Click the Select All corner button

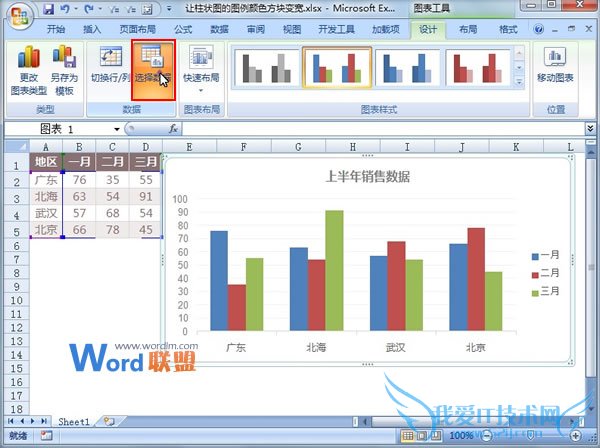tap(16, 147)
